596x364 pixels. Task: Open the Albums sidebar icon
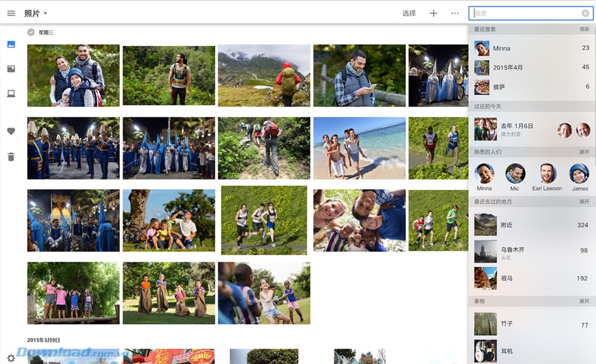point(11,69)
